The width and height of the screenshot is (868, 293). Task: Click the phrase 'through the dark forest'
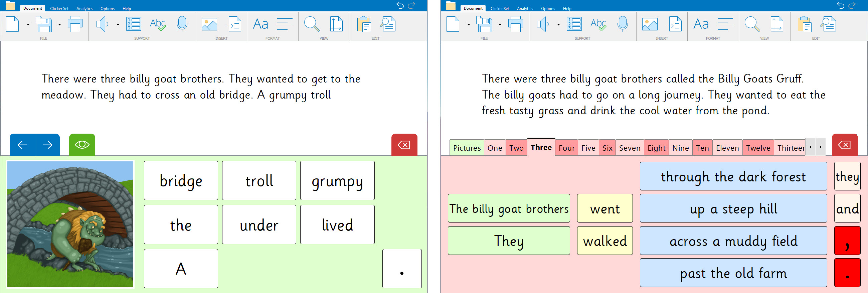click(x=733, y=176)
